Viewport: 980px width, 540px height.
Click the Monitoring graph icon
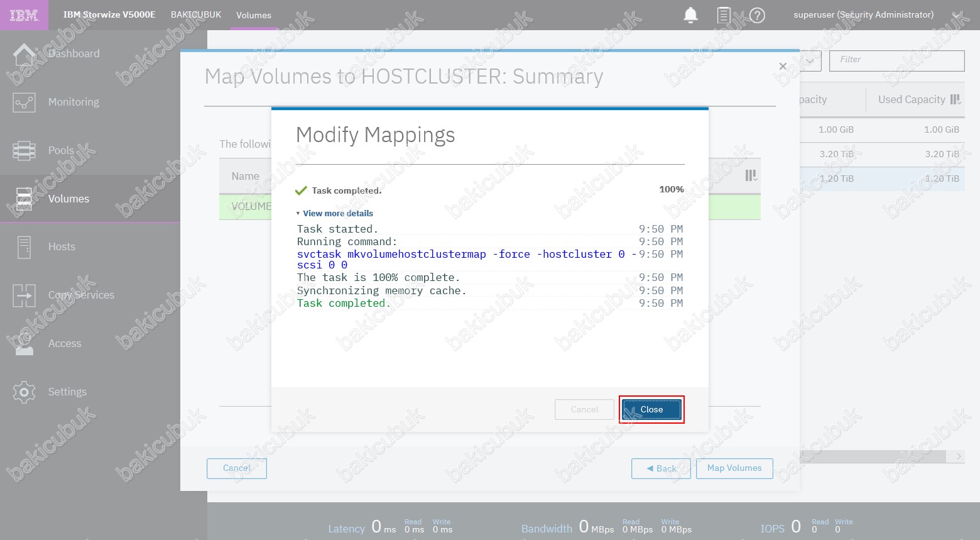(x=24, y=102)
